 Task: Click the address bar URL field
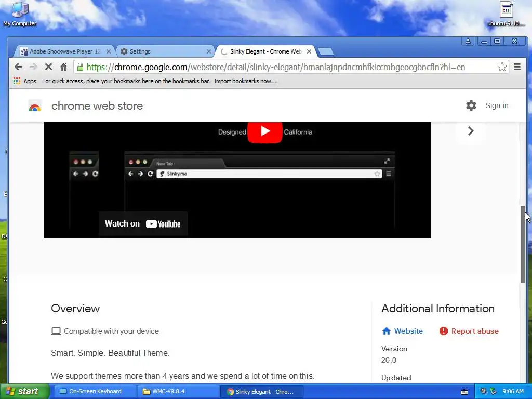pos(290,67)
